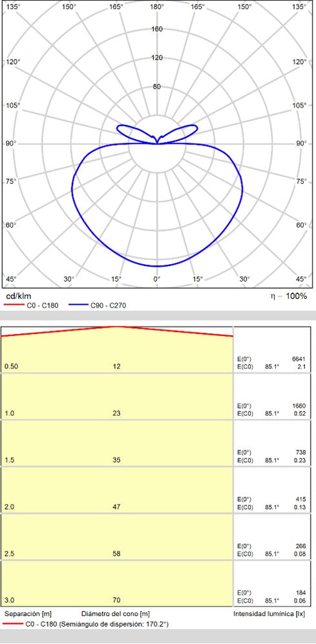This screenshot has height=644, width=316.
Task: Click the cone diameter value 70
Action: point(117,600)
